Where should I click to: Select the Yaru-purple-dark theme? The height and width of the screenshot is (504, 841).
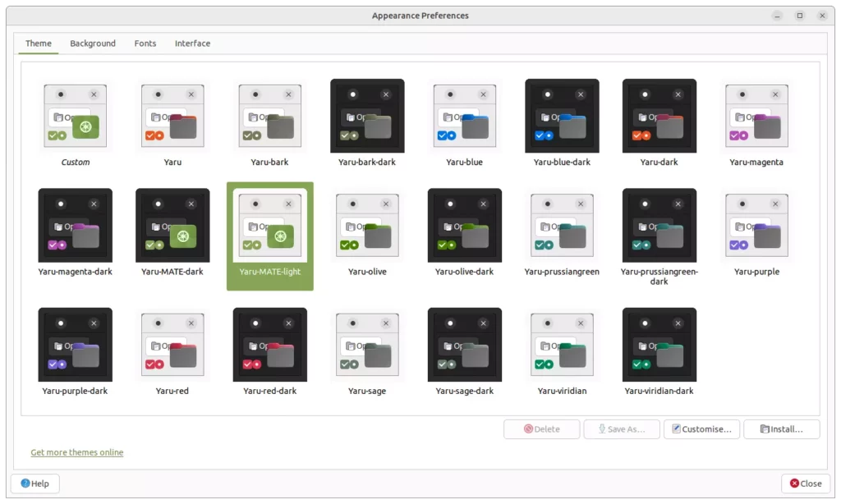(x=75, y=345)
